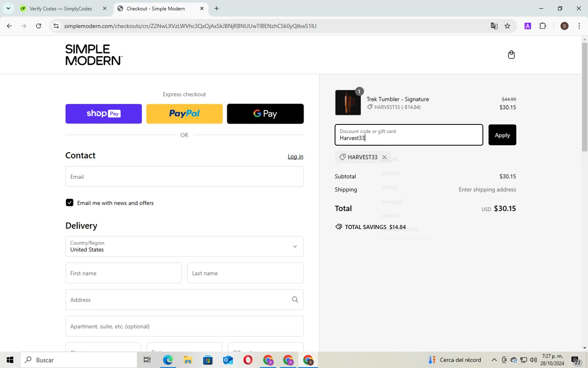Screen dimensions: 588x368
Task: Reload the checkout page
Action: 38,26
